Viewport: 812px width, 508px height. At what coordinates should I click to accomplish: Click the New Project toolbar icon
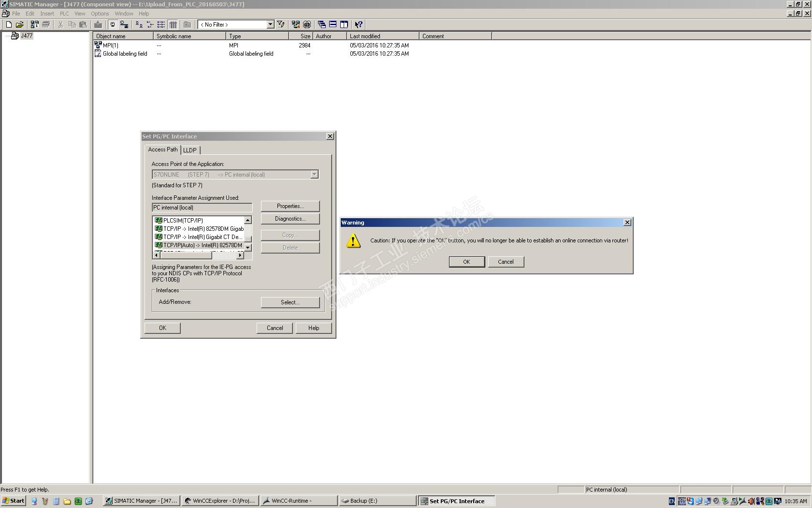point(9,25)
